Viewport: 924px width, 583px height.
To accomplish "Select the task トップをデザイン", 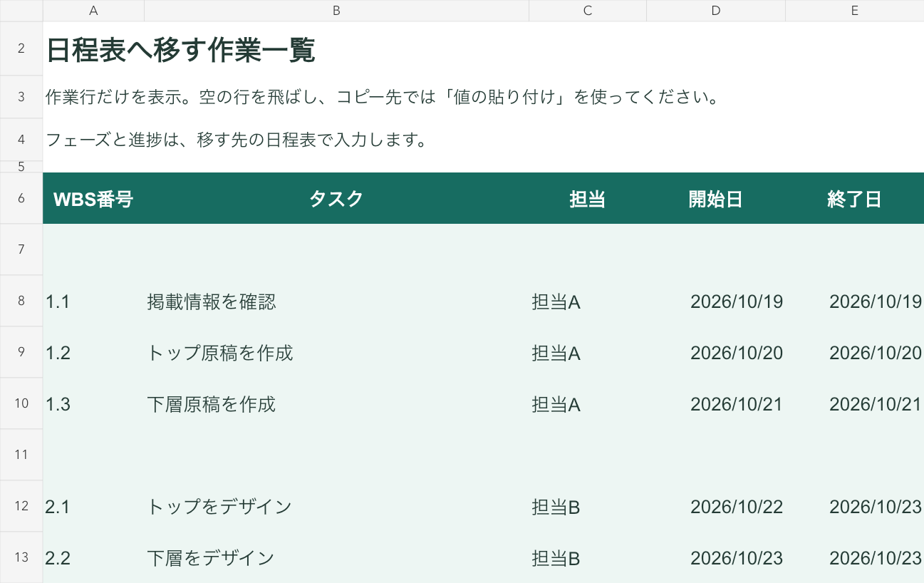I will pos(336,507).
